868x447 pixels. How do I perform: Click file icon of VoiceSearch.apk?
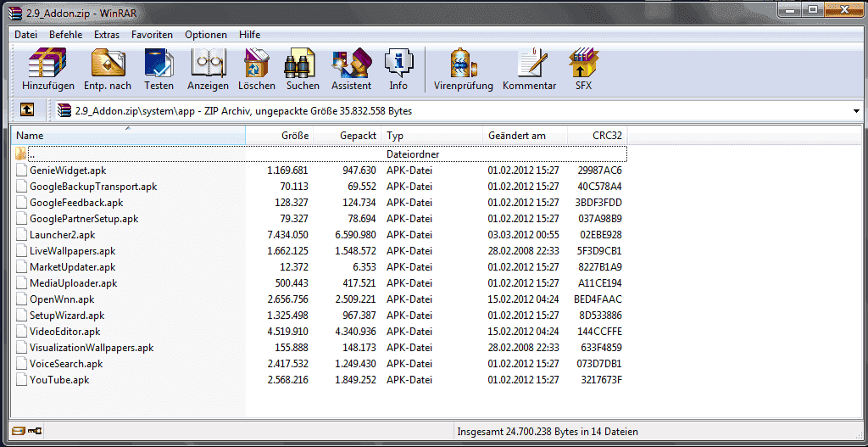pyautogui.click(x=21, y=364)
